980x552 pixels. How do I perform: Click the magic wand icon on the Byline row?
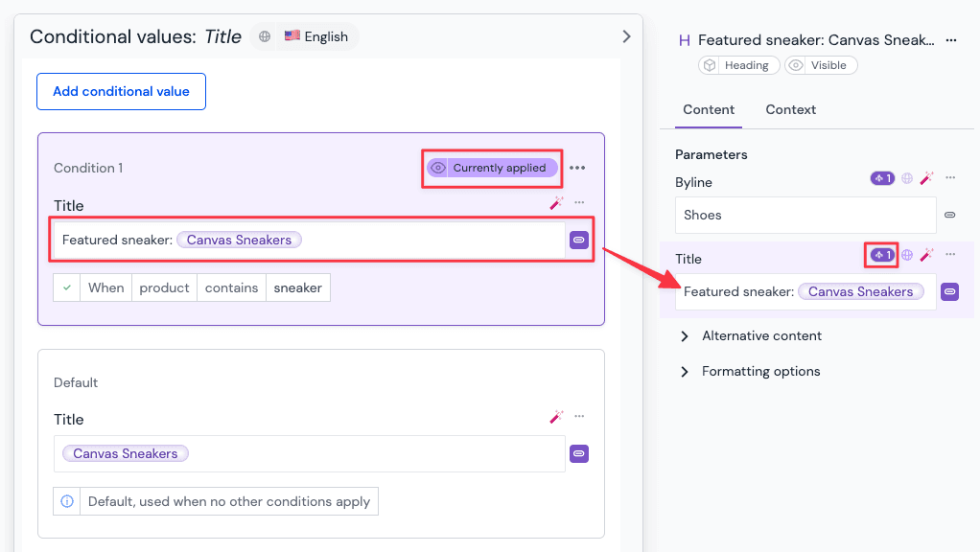pos(927,178)
